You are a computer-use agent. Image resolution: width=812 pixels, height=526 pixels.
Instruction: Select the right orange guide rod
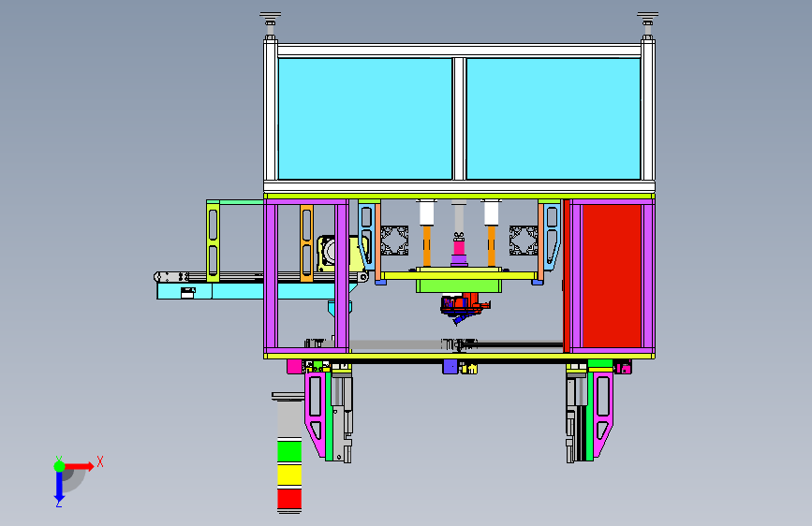click(491, 246)
